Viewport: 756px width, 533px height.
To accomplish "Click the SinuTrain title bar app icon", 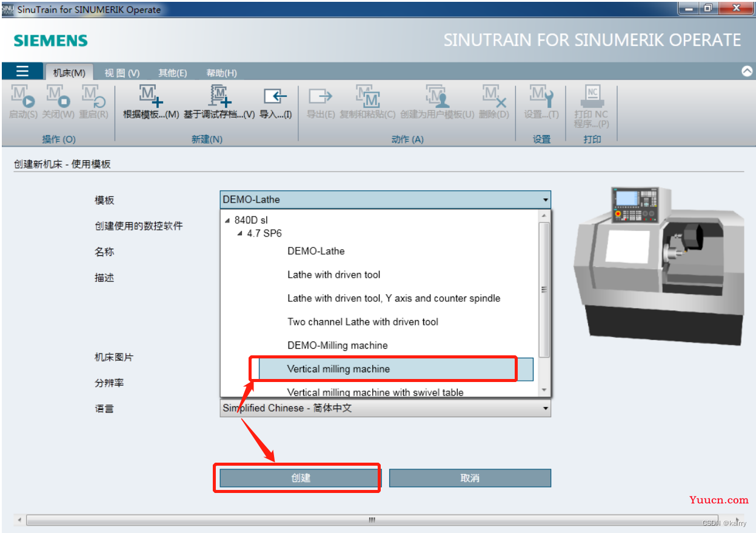I will tap(7, 8).
